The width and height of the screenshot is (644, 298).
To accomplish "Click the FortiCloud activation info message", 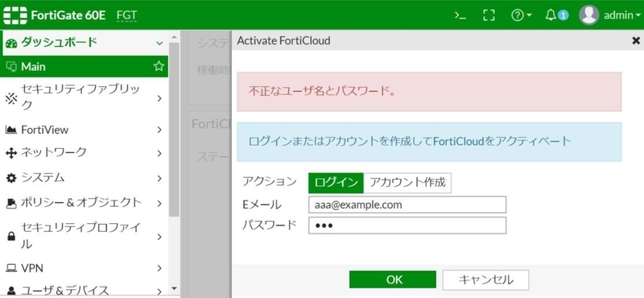I will click(429, 142).
